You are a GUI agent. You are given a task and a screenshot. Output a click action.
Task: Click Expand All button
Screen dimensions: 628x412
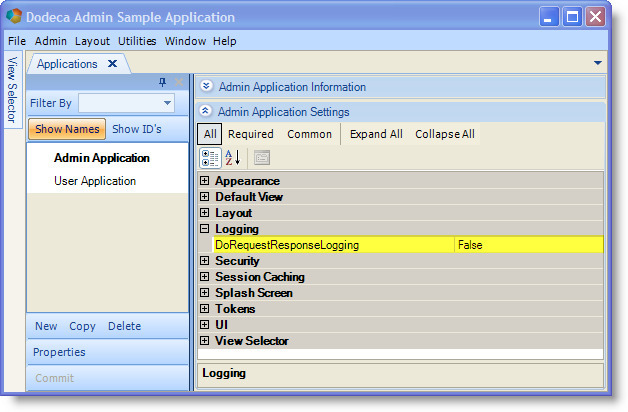376,134
